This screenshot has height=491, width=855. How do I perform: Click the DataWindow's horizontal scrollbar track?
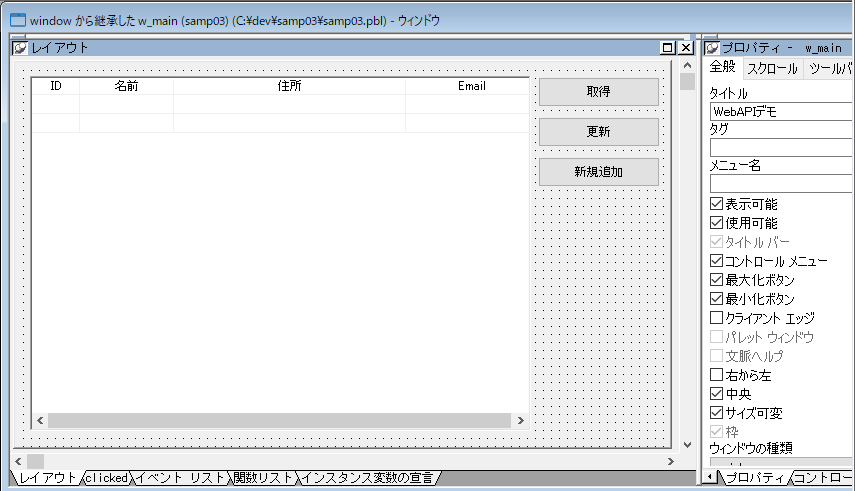click(x=280, y=421)
